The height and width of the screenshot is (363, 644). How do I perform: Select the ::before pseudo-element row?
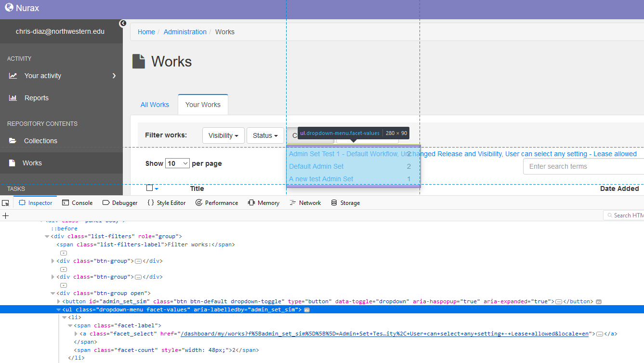(x=64, y=229)
